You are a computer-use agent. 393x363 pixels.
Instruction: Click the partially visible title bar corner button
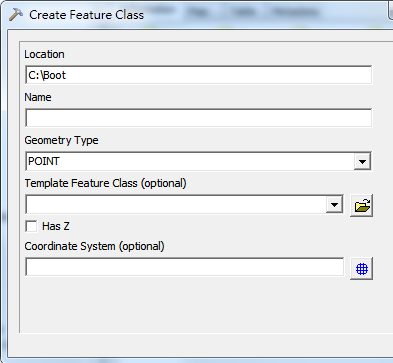click(391, 10)
